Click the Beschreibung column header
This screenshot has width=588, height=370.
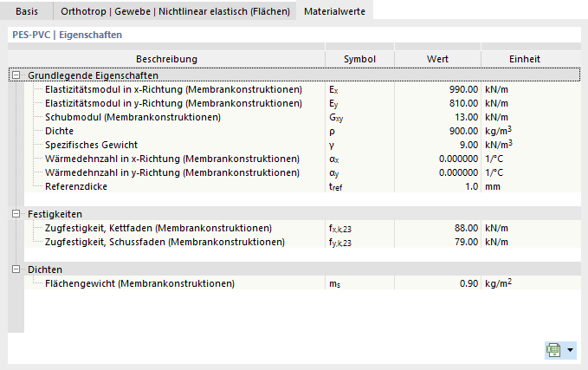166,59
